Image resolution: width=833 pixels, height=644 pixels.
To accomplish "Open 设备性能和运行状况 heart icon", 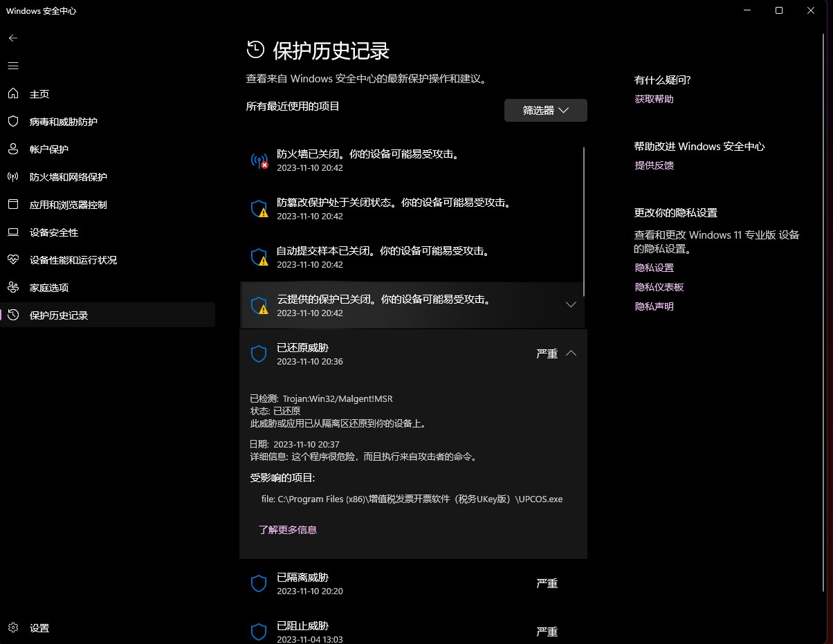I will pos(12,260).
